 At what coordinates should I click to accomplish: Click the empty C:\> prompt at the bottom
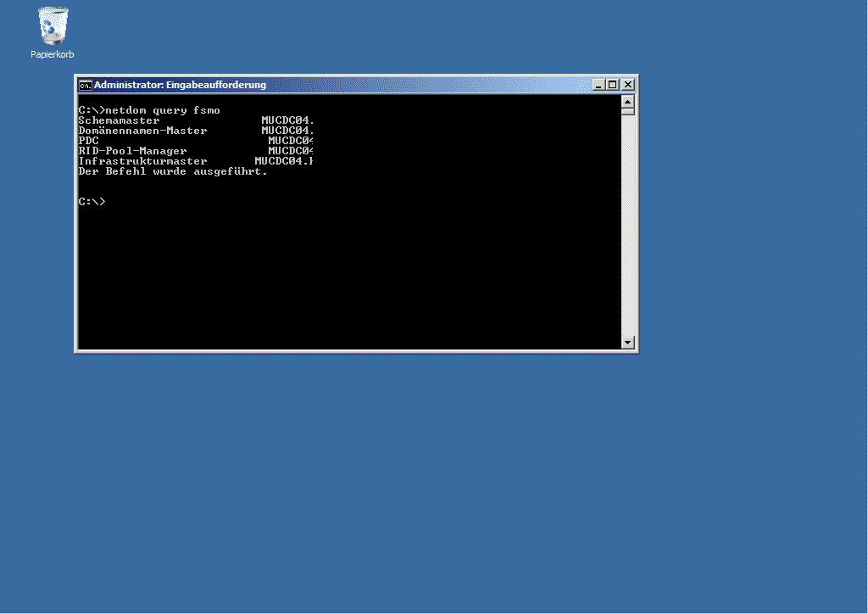pyautogui.click(x=92, y=202)
